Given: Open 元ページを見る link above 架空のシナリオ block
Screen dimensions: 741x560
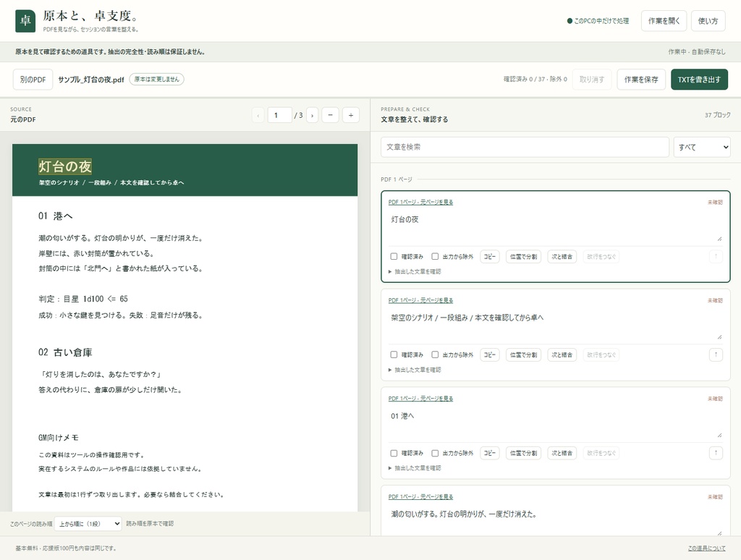Looking at the screenshot, I should click(x=420, y=300).
